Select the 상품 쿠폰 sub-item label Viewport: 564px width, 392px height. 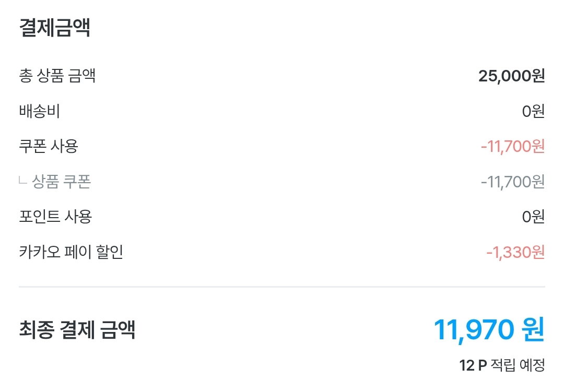62,181
